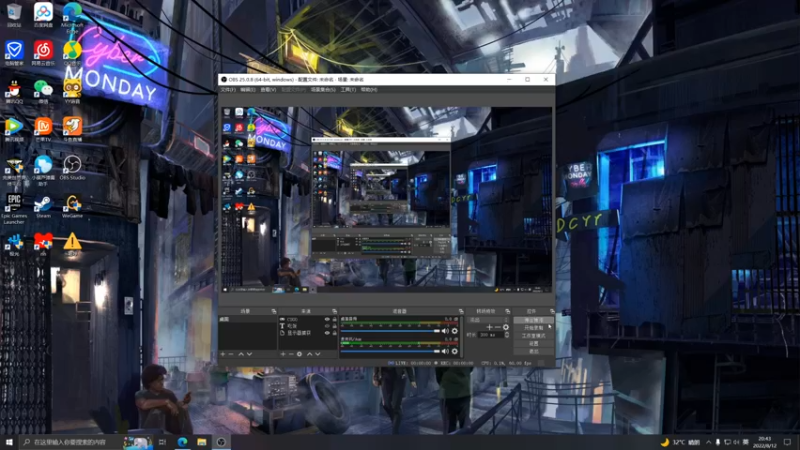Expand hidden system tray icons chevron
800x450 pixels.
(708, 442)
